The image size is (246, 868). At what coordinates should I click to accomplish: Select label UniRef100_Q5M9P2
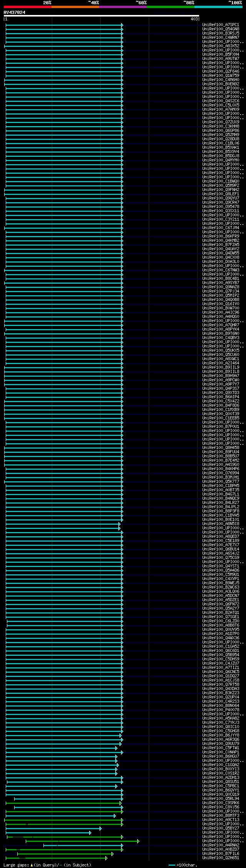coord(221,185)
